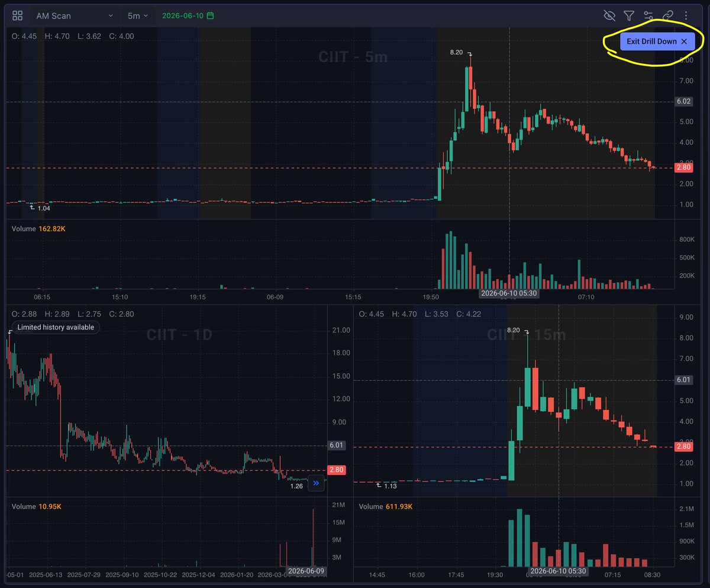Expand the AM Scan dropdown
This screenshot has width=710, height=588.
click(x=75, y=15)
